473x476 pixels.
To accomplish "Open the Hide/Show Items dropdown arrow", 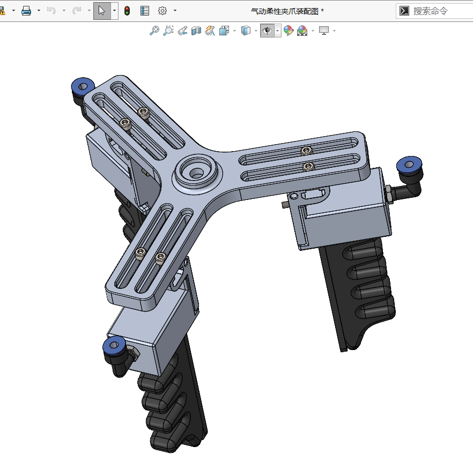I will 278,31.
